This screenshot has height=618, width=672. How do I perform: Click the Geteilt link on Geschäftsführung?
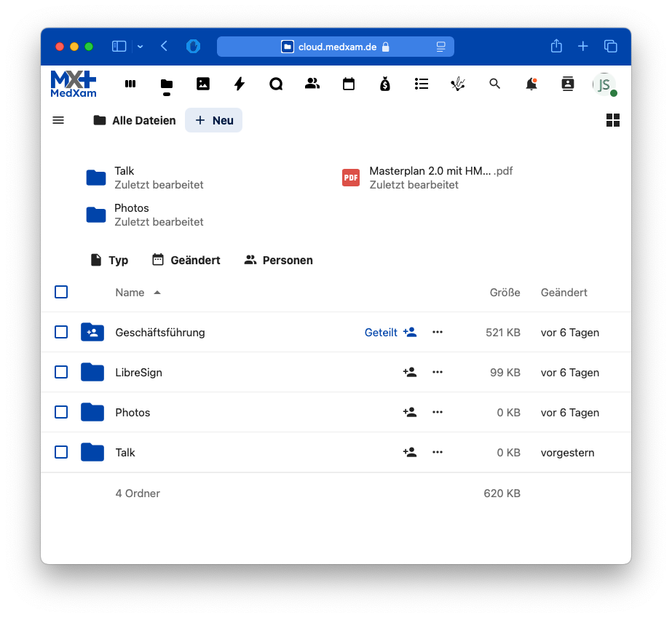pos(381,332)
